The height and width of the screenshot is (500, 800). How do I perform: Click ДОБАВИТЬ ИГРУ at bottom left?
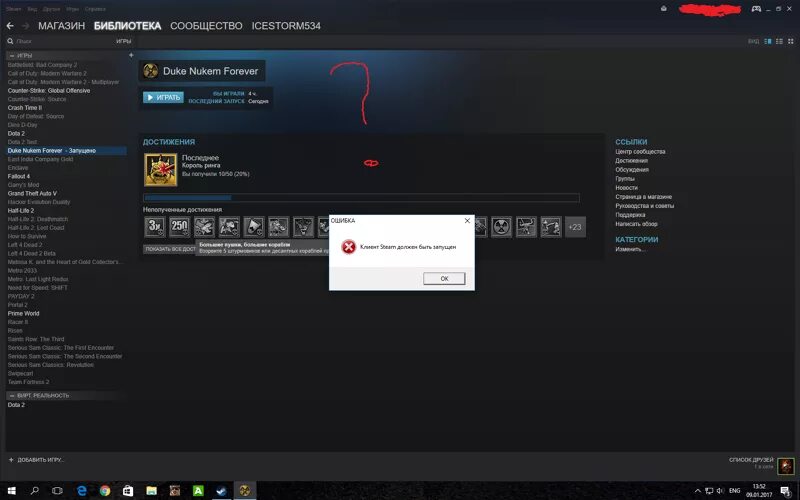(36, 460)
